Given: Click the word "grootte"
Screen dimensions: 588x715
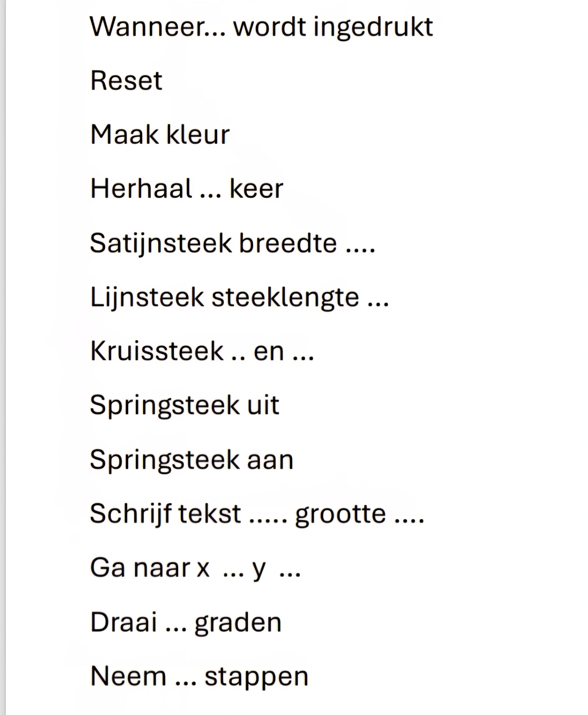Looking at the screenshot, I should [340, 514].
